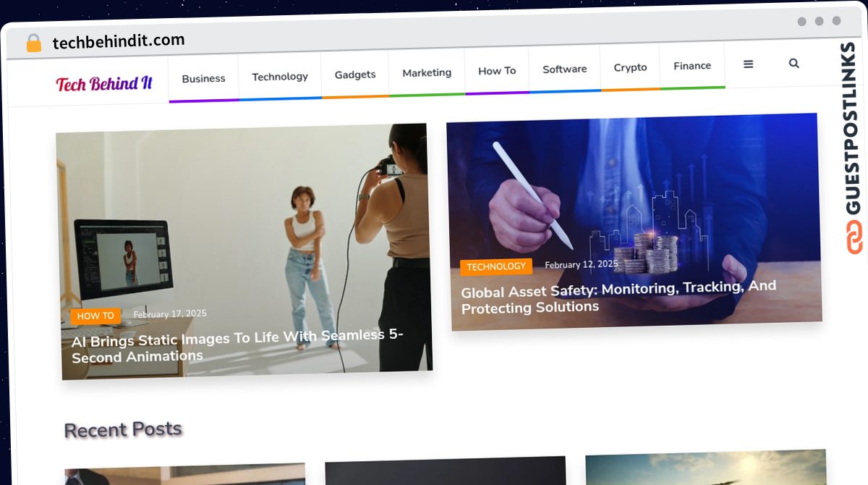Navigate to the Software section
Viewport: 868px width, 485px height.
[565, 69]
